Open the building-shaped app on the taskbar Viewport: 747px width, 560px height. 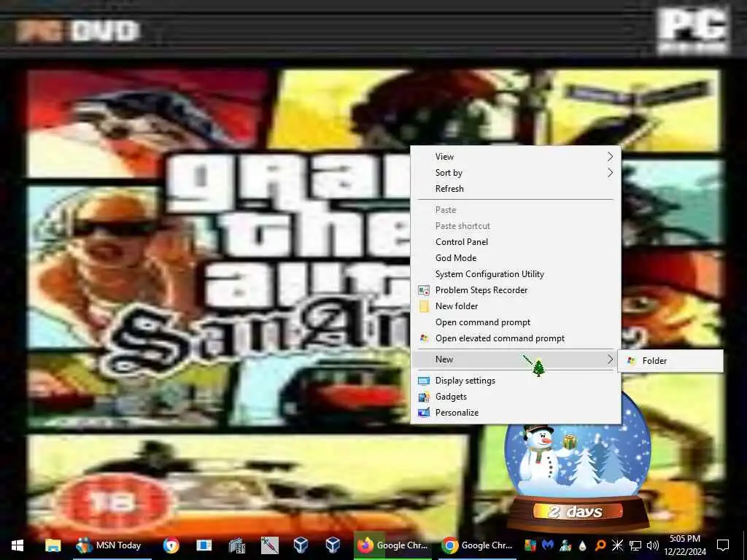point(237,545)
